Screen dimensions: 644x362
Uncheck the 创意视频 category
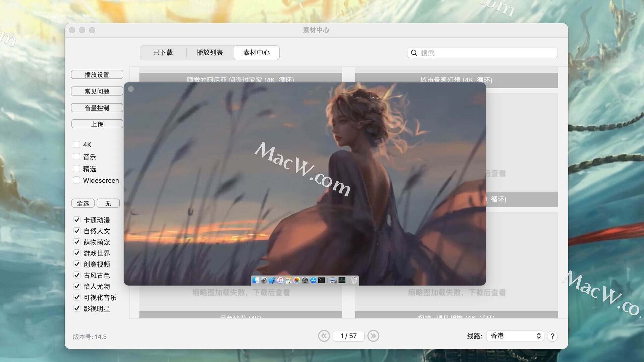pos(77,264)
